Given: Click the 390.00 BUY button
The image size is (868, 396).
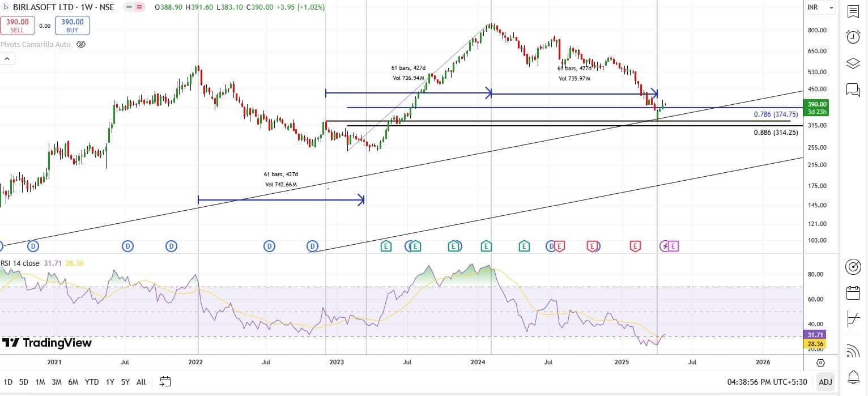Looking at the screenshot, I should (72, 25).
